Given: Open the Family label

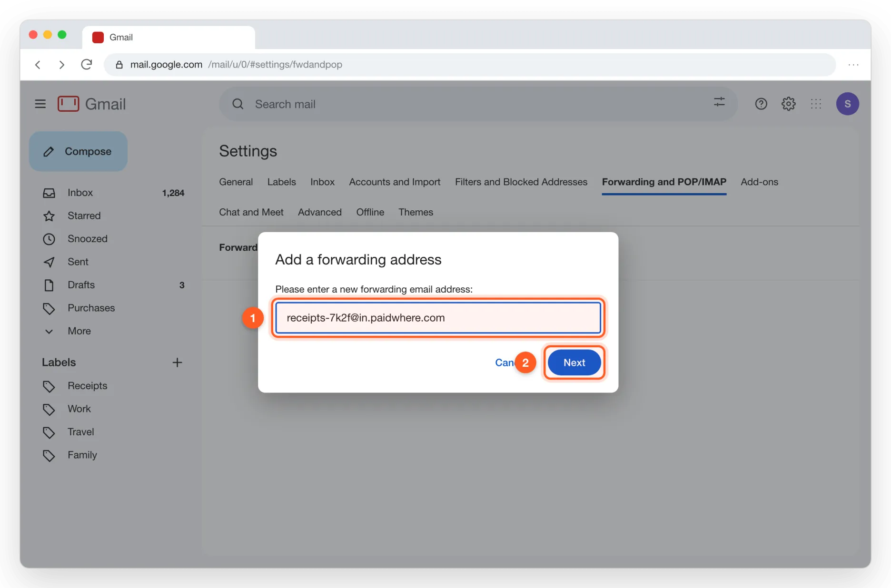Looking at the screenshot, I should pyautogui.click(x=82, y=455).
